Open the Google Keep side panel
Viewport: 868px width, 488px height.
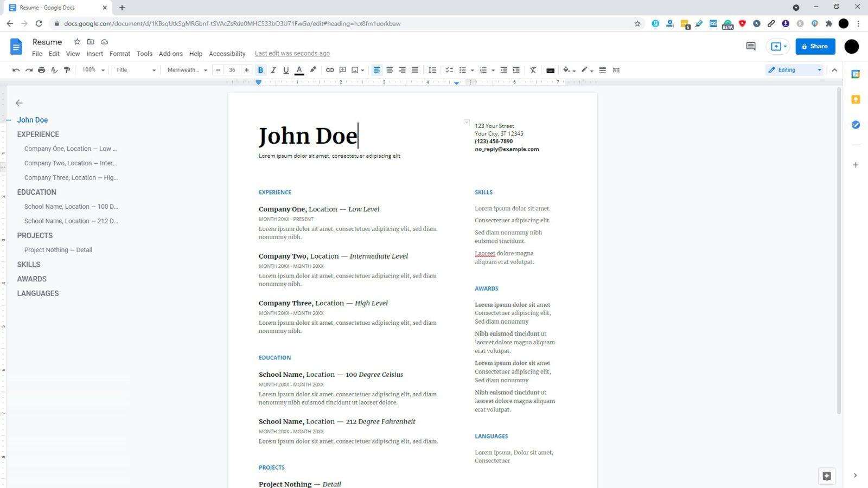coord(856,100)
